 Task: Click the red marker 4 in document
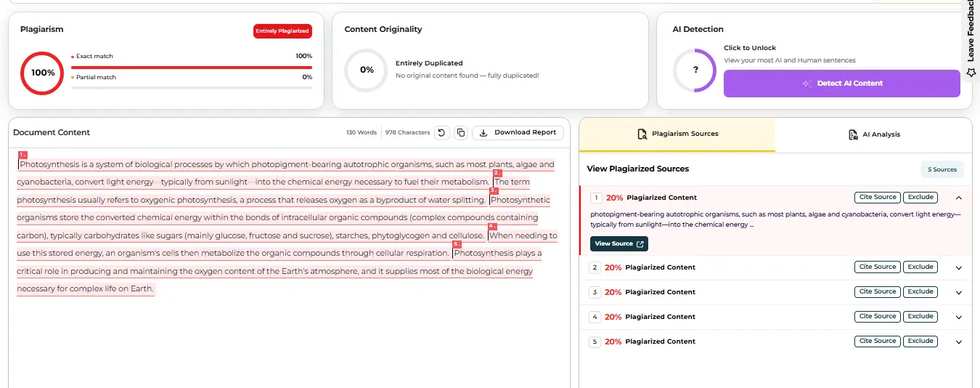[x=492, y=227]
